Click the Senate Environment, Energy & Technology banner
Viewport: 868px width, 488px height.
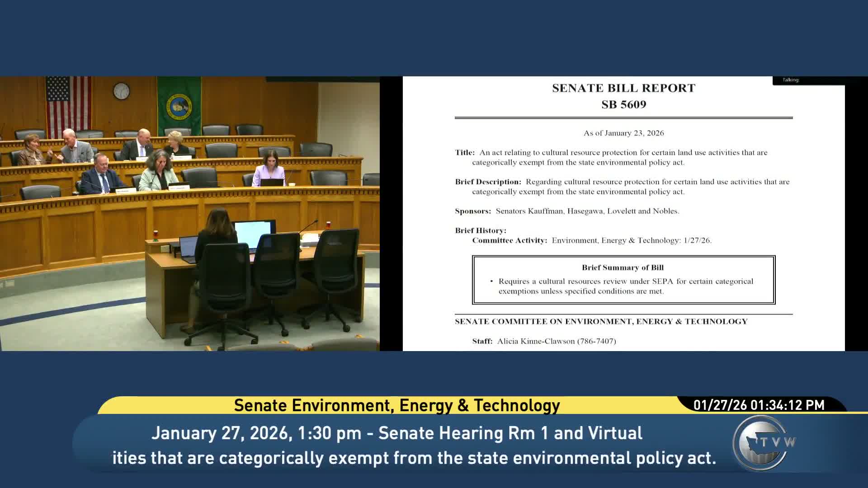[x=396, y=405]
